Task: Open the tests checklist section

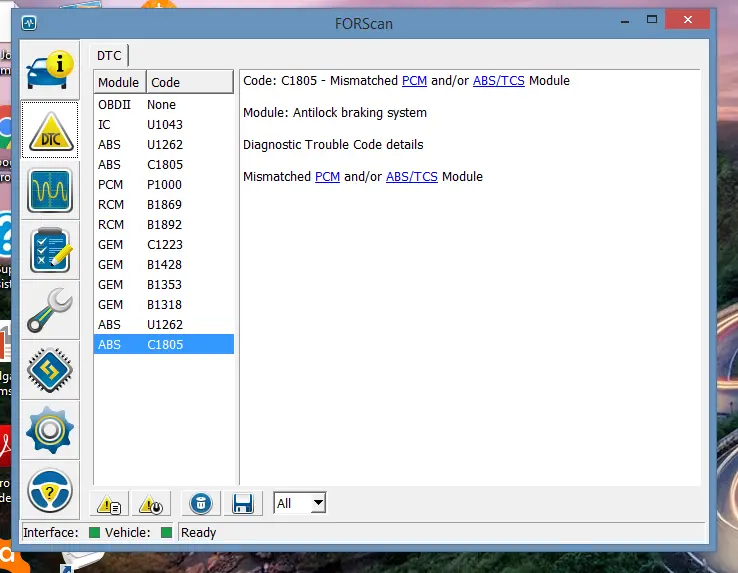Action: [x=50, y=250]
